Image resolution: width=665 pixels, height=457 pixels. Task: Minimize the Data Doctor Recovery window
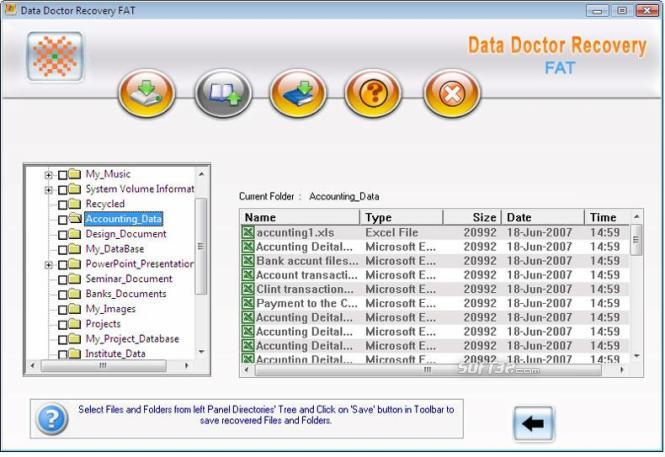click(x=597, y=10)
